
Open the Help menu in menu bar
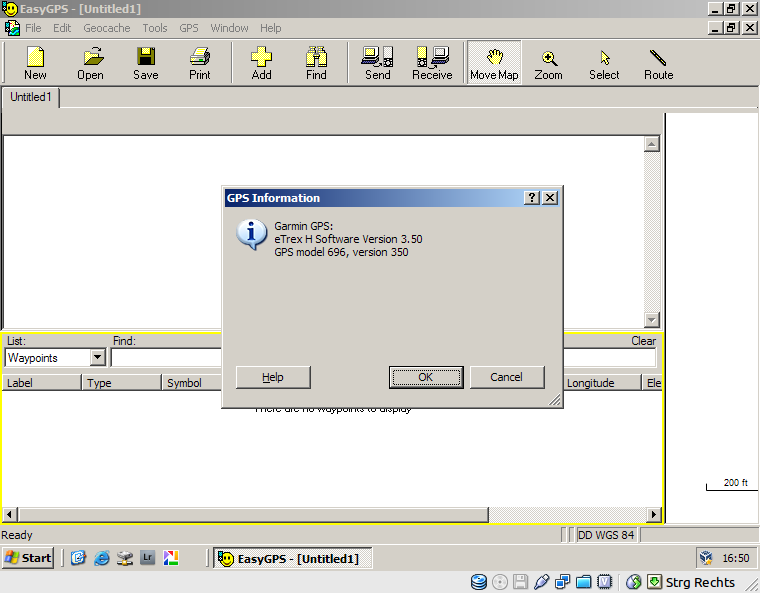pyautogui.click(x=270, y=28)
